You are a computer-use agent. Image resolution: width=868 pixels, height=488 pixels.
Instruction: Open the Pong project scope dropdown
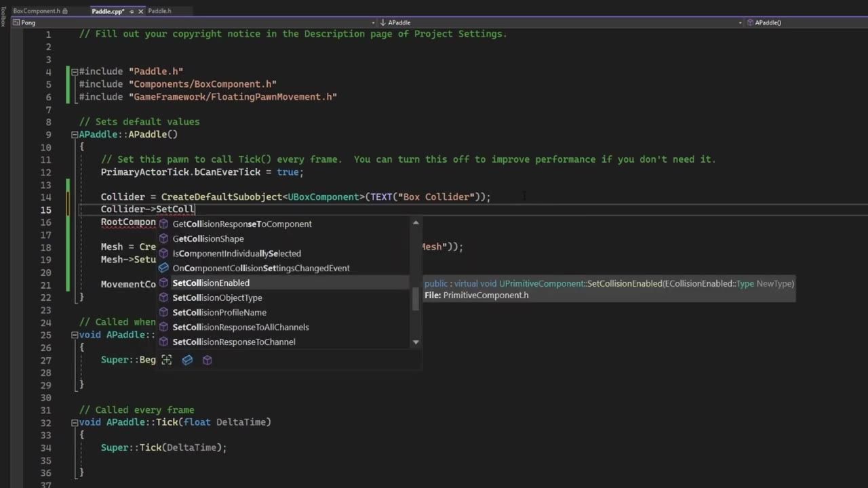194,22
